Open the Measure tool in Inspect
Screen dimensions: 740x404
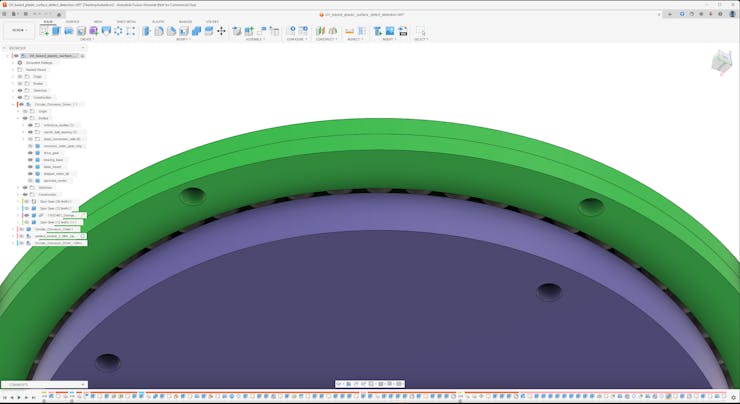point(350,31)
